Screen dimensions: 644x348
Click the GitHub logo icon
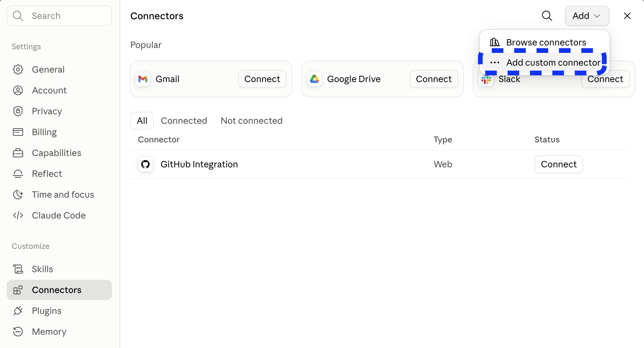145,164
